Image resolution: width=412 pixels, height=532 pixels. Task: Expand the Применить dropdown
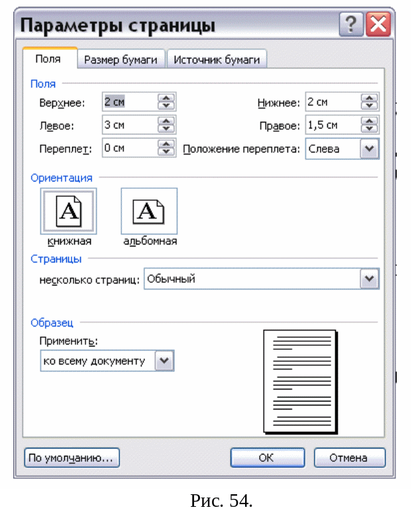point(164,360)
